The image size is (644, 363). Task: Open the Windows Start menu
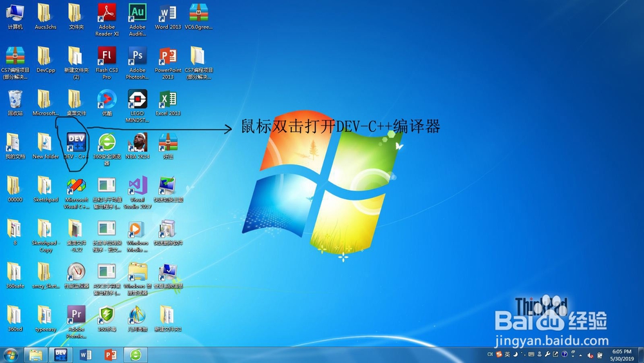(11, 355)
